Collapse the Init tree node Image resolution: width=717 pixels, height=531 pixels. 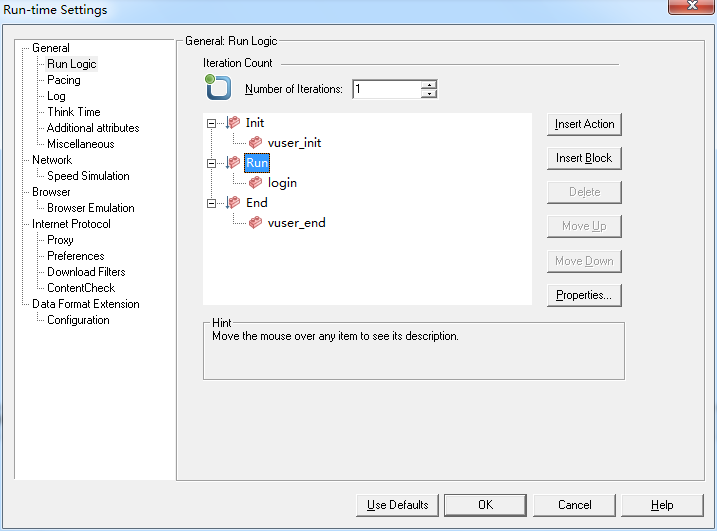(211, 123)
